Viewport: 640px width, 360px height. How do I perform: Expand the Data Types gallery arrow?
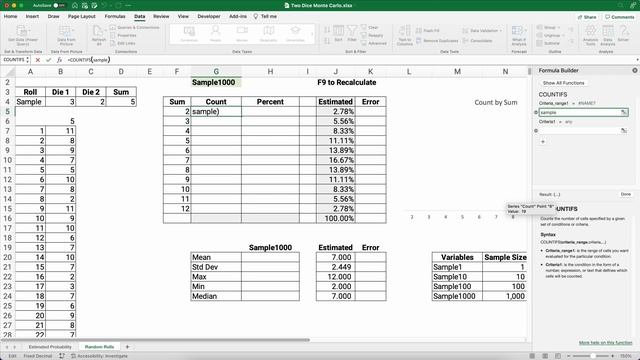pyautogui.click(x=312, y=34)
